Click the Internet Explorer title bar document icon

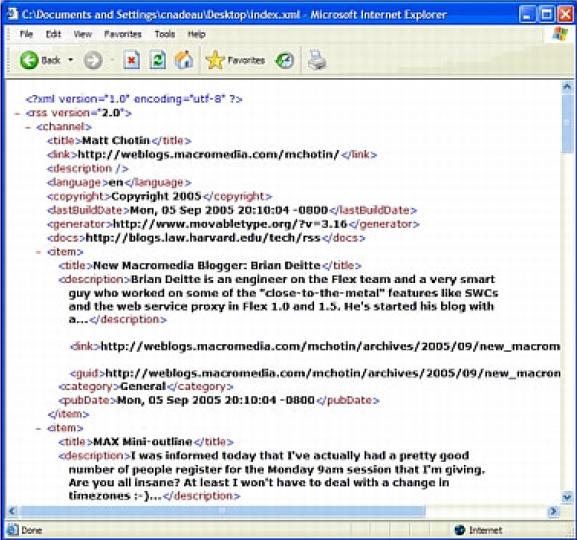pos(12,14)
